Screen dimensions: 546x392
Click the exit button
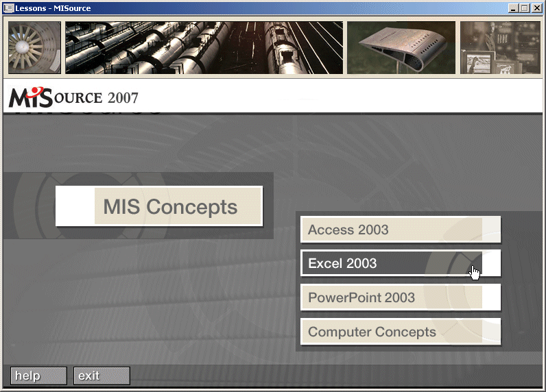[x=102, y=376]
